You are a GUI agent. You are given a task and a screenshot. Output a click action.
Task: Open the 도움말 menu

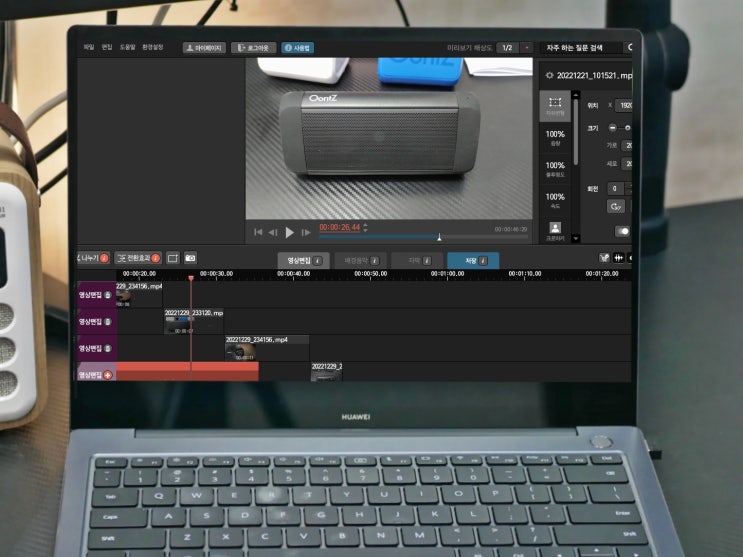pos(127,47)
